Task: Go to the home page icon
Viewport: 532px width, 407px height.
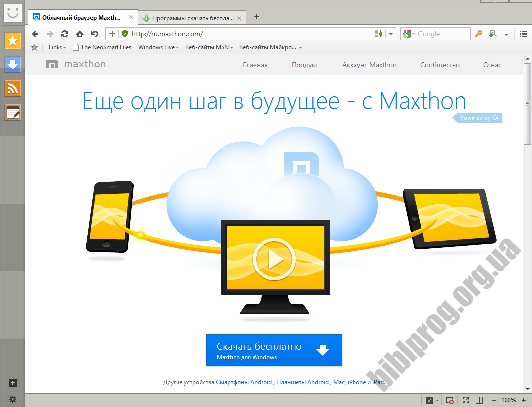Action: 80,34
